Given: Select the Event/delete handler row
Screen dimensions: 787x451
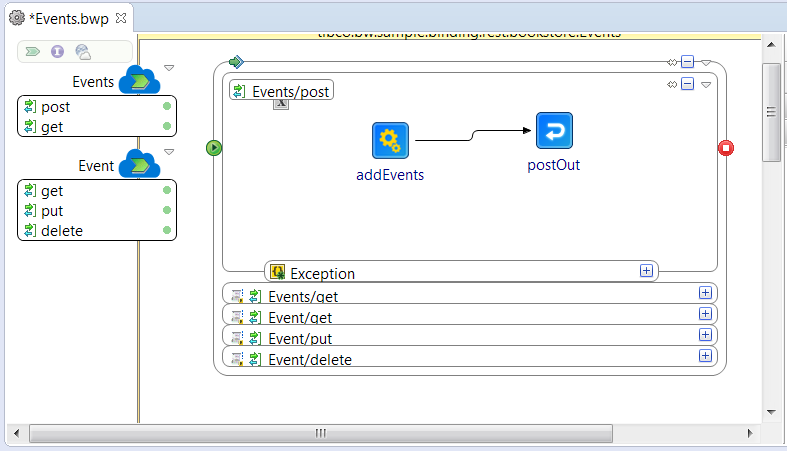Looking at the screenshot, I should 470,357.
